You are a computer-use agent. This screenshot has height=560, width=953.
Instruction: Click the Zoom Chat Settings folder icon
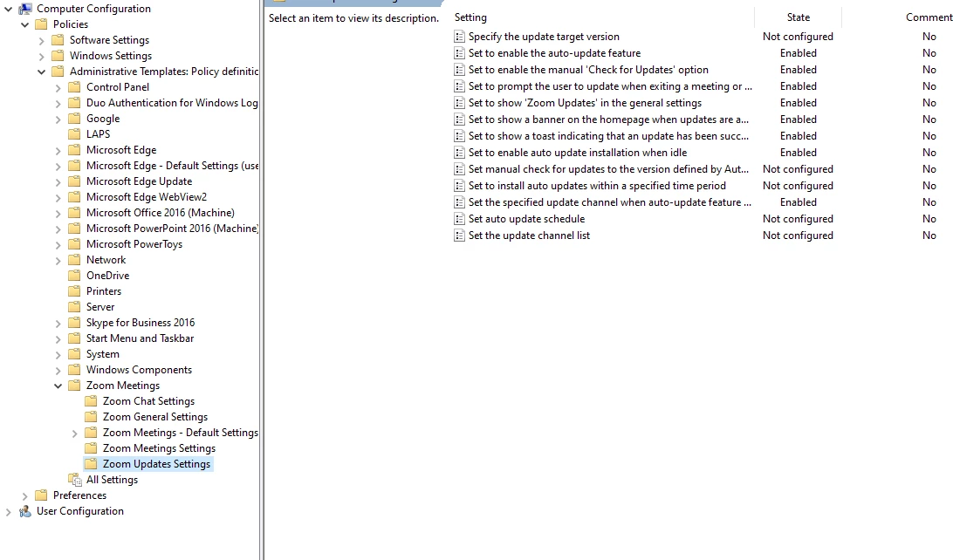pyautogui.click(x=91, y=401)
